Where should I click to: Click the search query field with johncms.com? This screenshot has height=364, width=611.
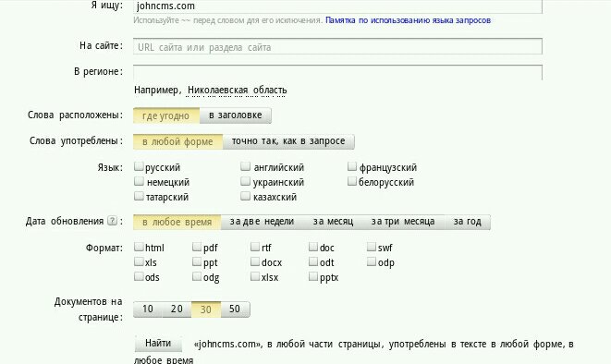tap(337, 6)
